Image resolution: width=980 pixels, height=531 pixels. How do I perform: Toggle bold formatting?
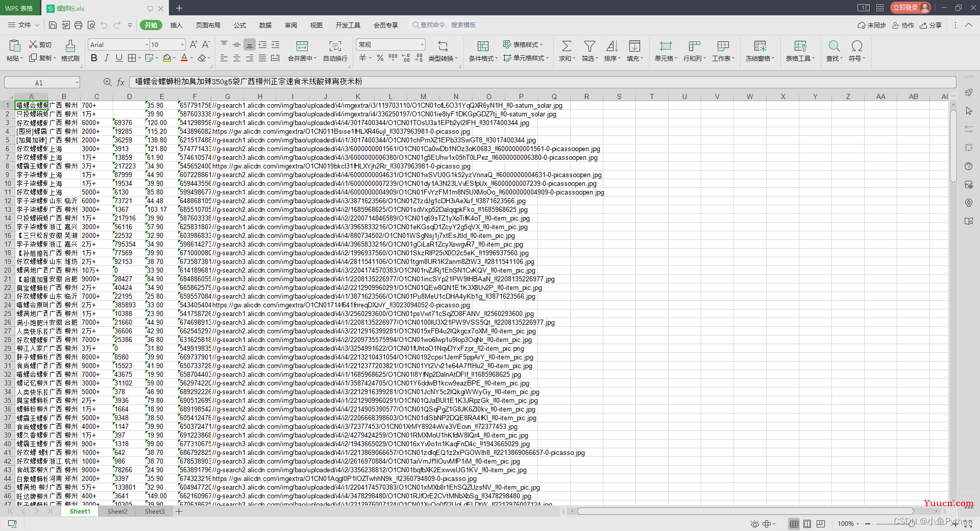(x=94, y=58)
